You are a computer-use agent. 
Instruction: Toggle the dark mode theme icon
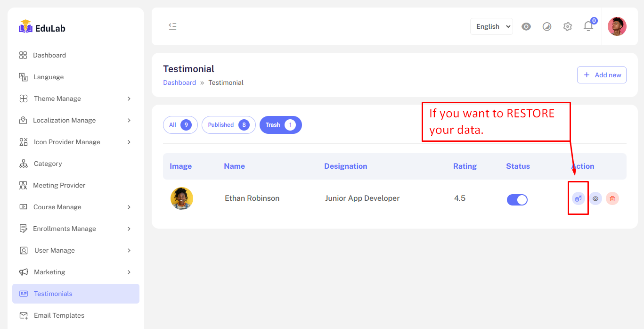coord(547,26)
